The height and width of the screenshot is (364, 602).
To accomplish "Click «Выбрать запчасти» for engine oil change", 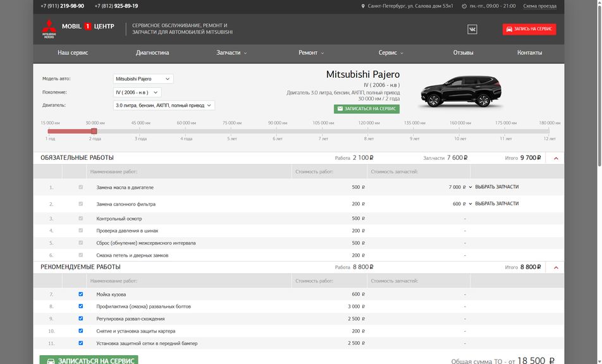I will point(497,187).
